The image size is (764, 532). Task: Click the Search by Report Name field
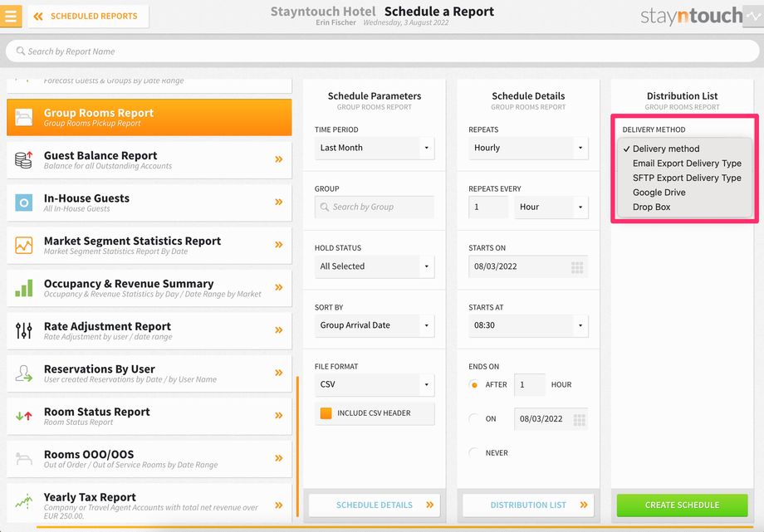click(382, 51)
